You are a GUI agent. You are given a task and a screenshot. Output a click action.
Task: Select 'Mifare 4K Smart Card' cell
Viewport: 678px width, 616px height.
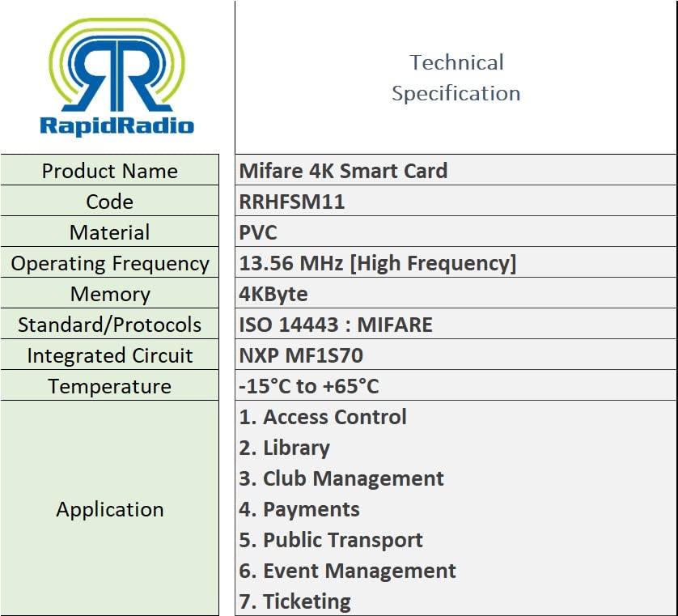(456, 170)
